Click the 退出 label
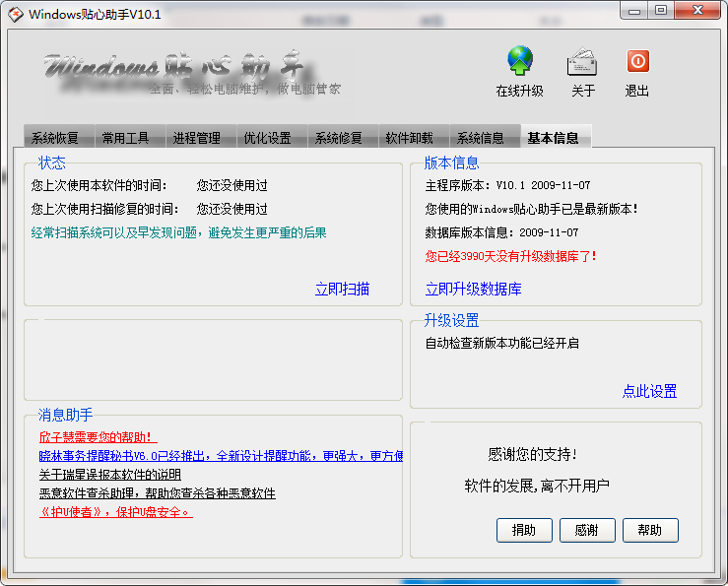This screenshot has height=586, width=728. click(x=637, y=91)
